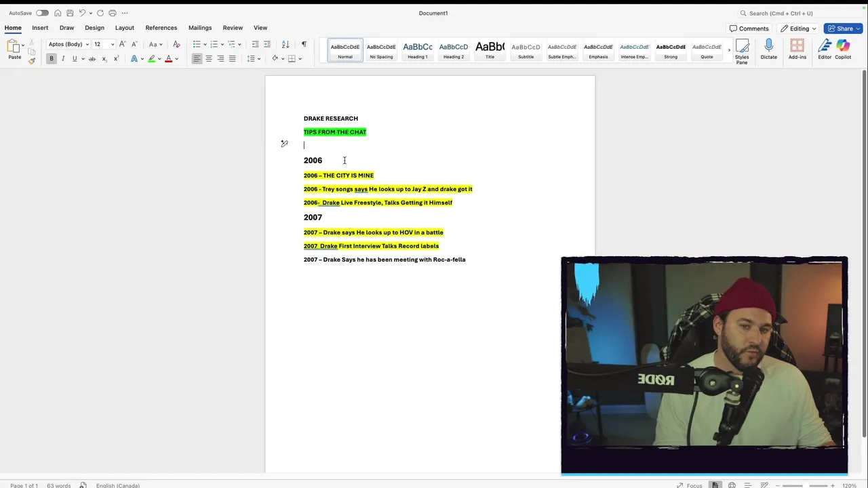Open the References tab
This screenshot has height=488, width=868.
click(161, 28)
